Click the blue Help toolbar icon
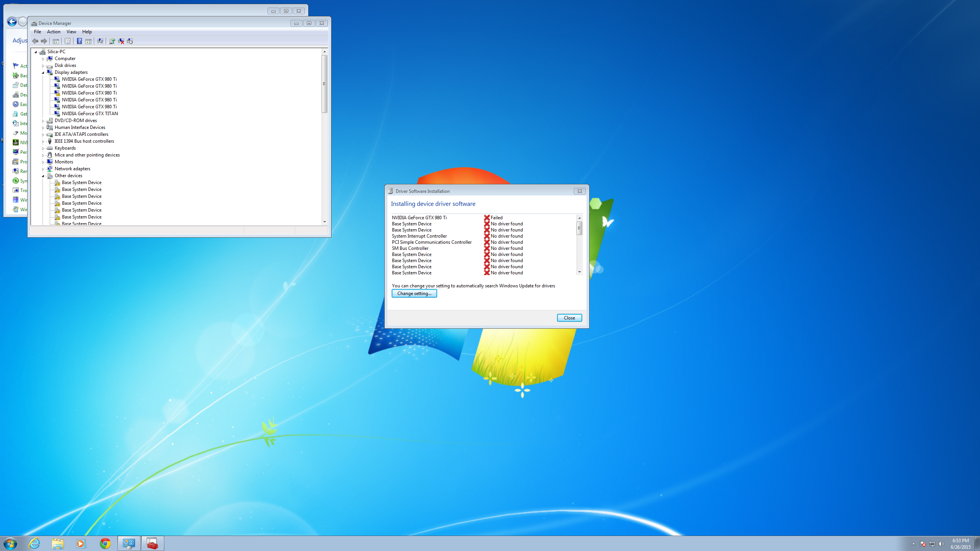The width and height of the screenshot is (980, 551). 79,41
